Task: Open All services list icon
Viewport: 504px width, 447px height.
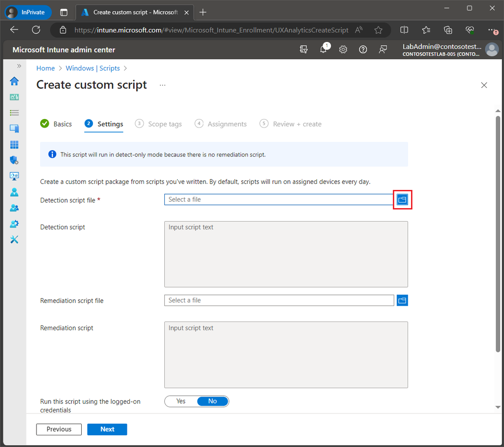Action: tap(14, 112)
